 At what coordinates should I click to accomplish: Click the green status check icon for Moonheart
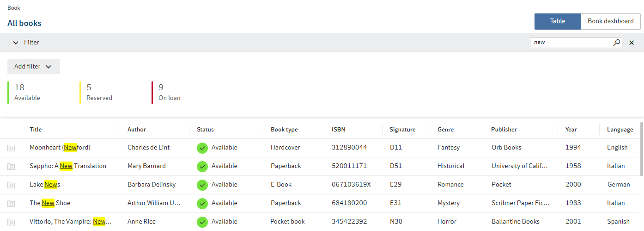(x=202, y=148)
